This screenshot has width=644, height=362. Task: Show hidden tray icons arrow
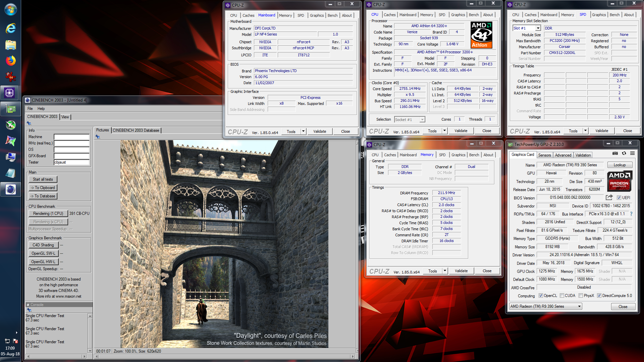tap(16, 333)
